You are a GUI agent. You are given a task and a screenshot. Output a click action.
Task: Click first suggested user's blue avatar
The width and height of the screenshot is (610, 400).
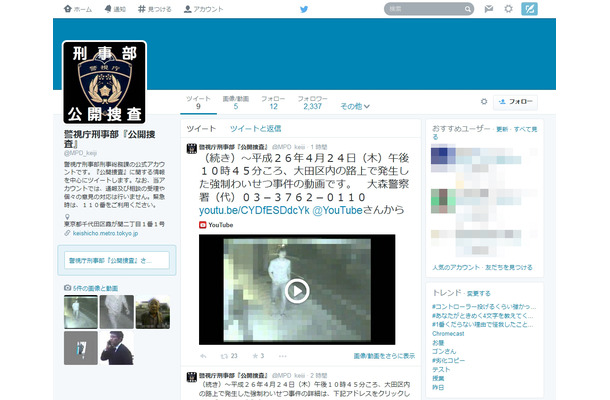click(x=443, y=156)
